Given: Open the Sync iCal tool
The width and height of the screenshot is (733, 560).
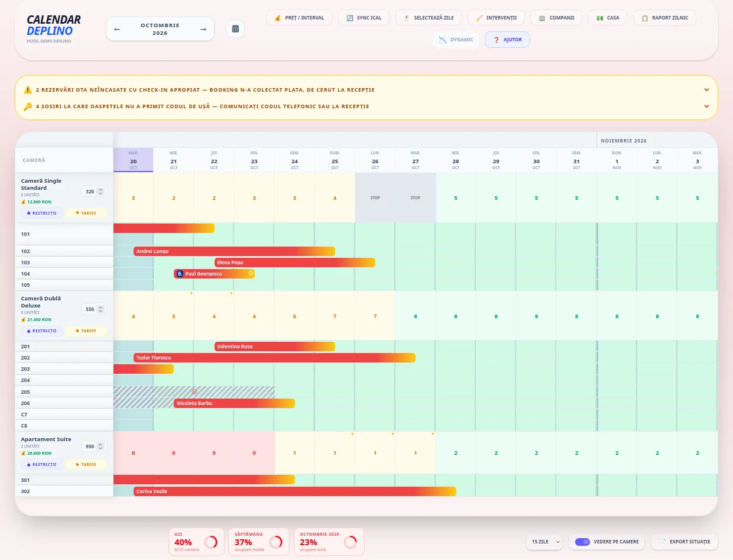Looking at the screenshot, I should click(364, 18).
